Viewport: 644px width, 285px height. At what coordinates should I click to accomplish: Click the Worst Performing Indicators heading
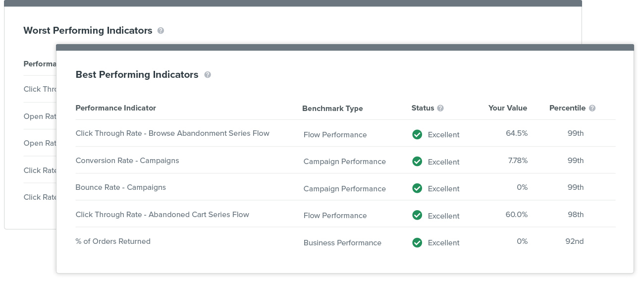[x=88, y=31]
